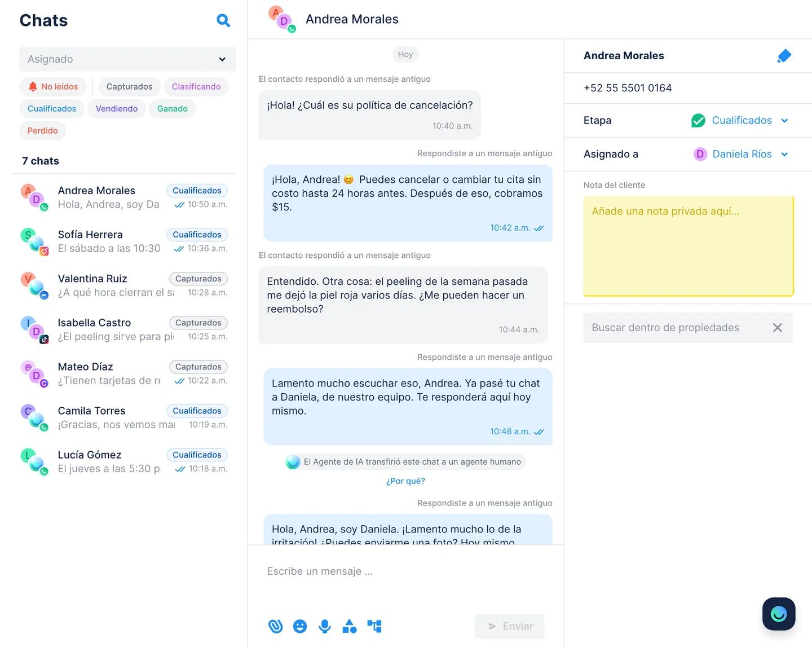The height and width of the screenshot is (647, 812).
Task: Click the green Cualificados check icon
Action: pyautogui.click(x=698, y=120)
